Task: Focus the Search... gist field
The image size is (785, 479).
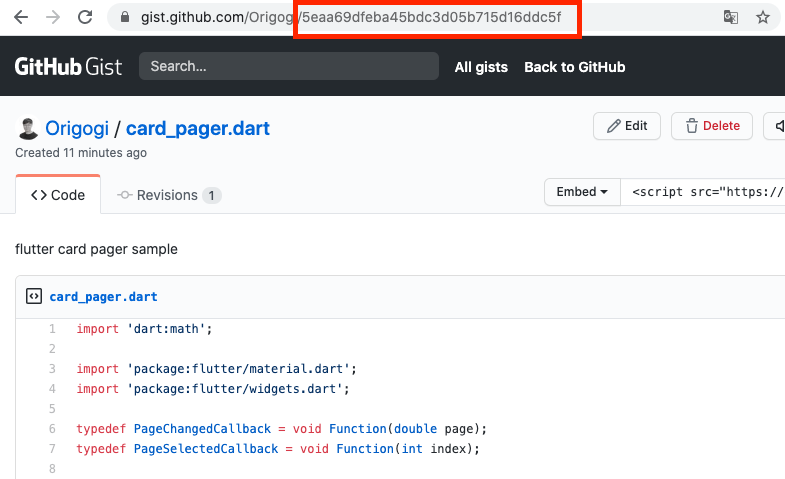Action: (x=289, y=66)
